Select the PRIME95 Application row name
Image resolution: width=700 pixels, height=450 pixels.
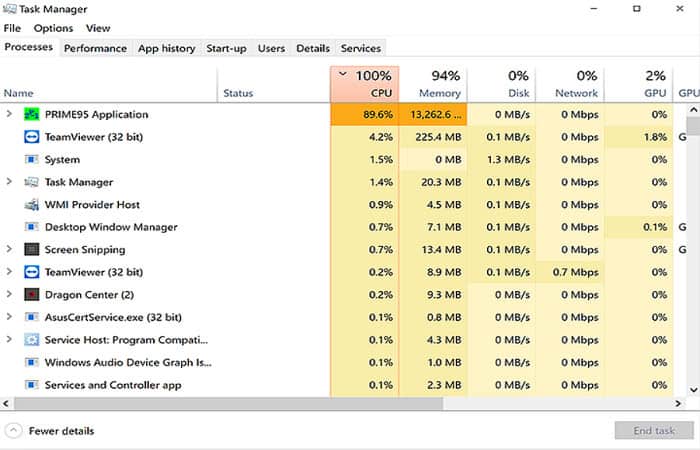96,114
